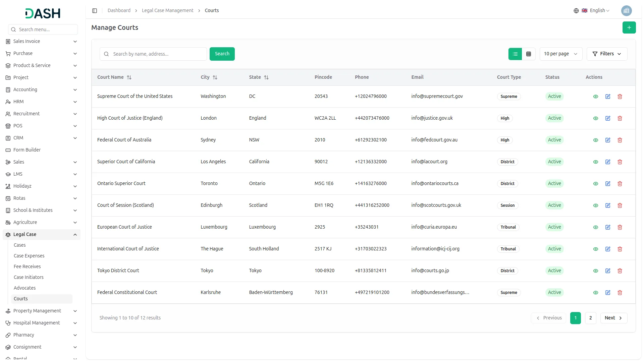
Task: Click the add new court plus icon
Action: [629, 27]
